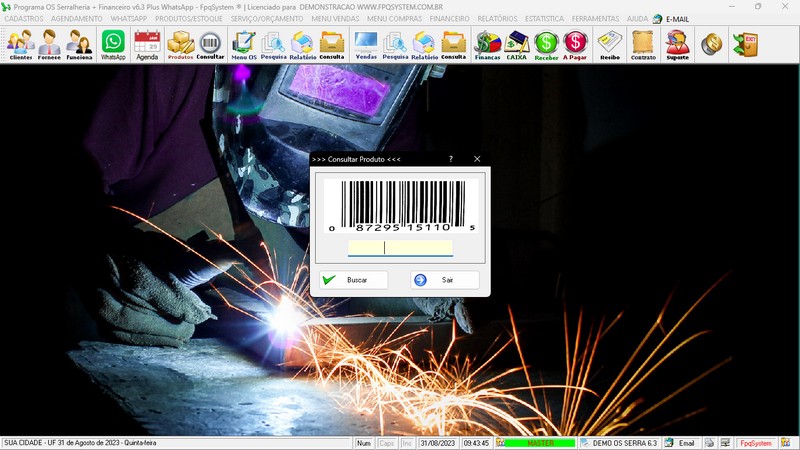Click the Vendas monitor icon

pyautogui.click(x=366, y=44)
